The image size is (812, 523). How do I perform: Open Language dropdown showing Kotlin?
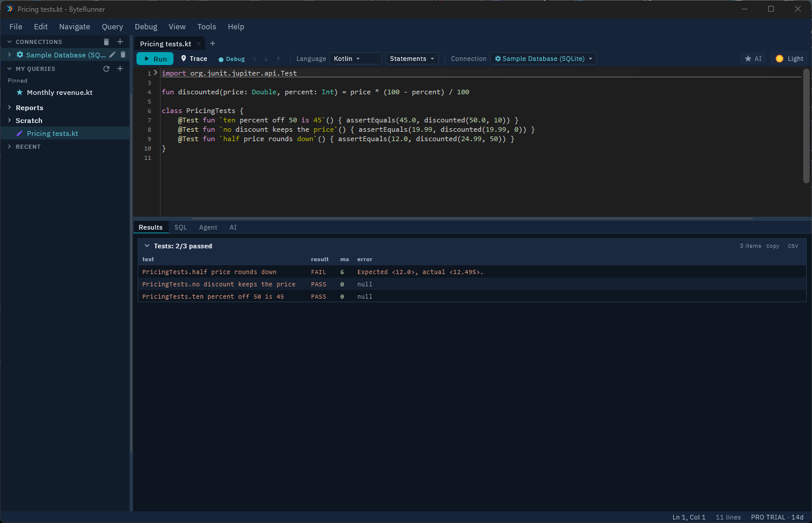tap(356, 59)
